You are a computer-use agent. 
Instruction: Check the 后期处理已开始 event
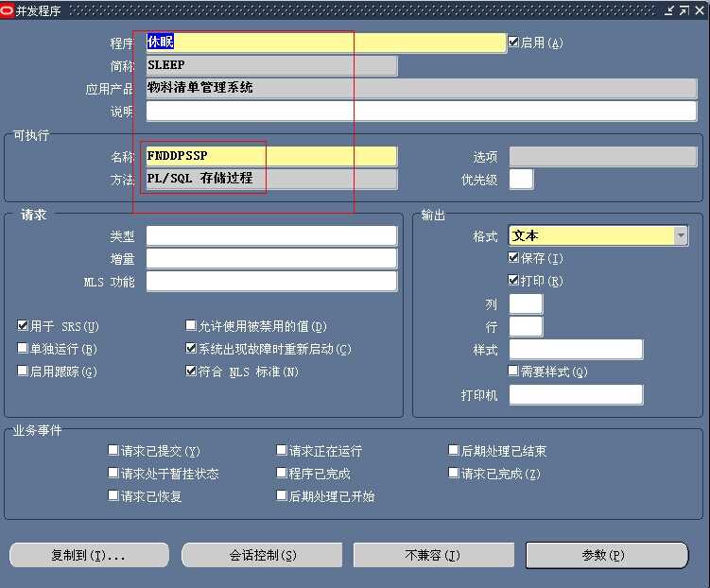coord(282,495)
